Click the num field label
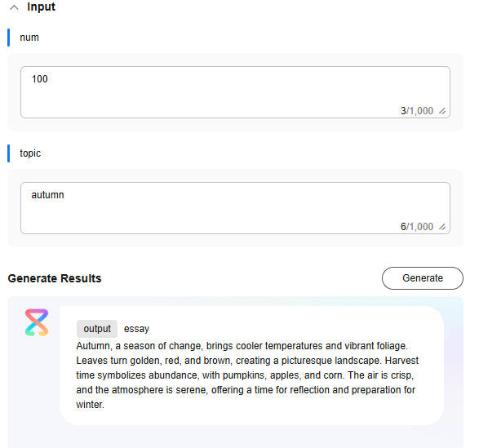479x448 pixels. 29,38
